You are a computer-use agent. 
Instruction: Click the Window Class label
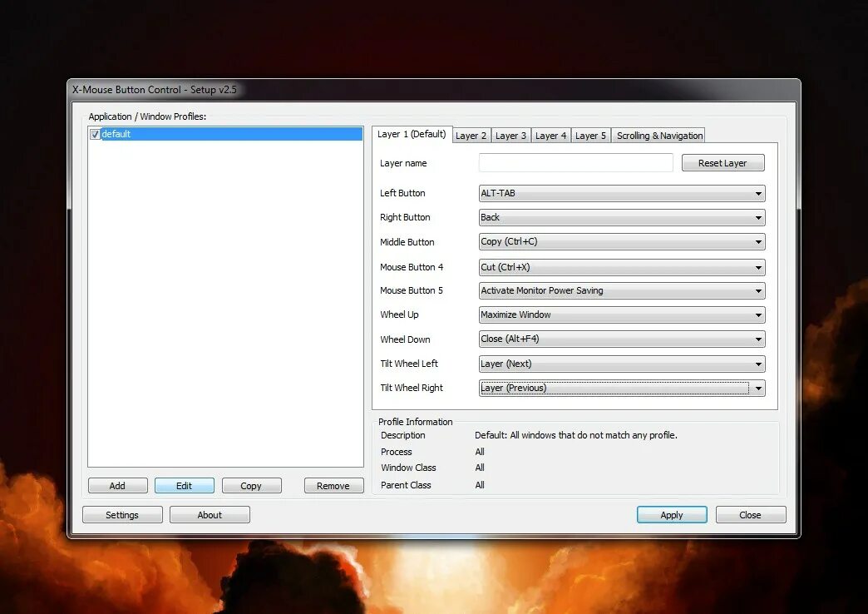click(x=408, y=468)
